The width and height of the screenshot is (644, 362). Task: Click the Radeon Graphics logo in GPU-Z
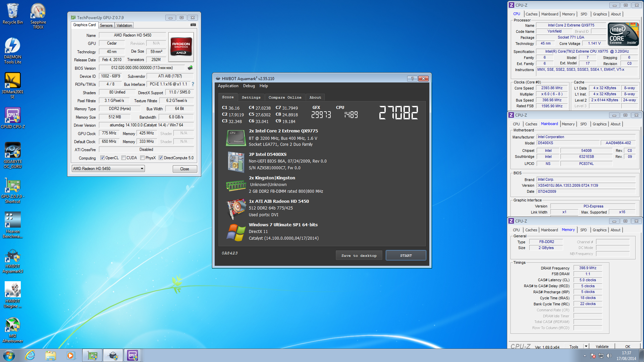tap(181, 47)
